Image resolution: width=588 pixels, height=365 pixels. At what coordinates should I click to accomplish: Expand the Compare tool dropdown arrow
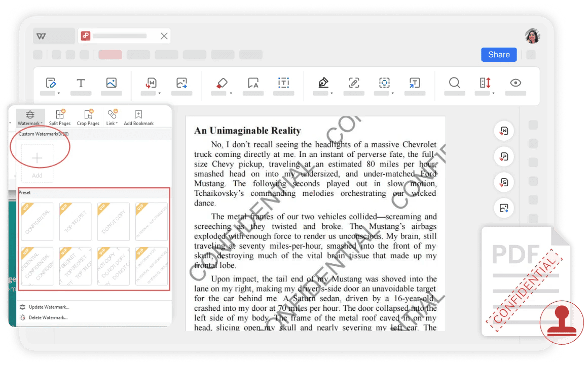click(x=493, y=93)
